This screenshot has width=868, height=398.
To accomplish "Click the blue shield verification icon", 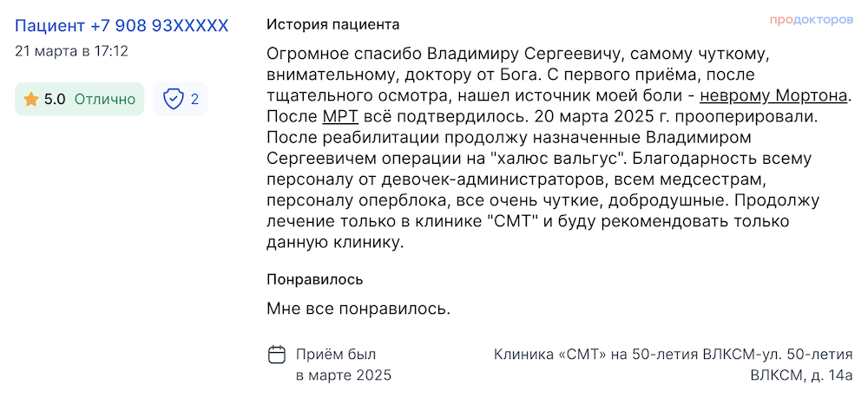I will (174, 99).
